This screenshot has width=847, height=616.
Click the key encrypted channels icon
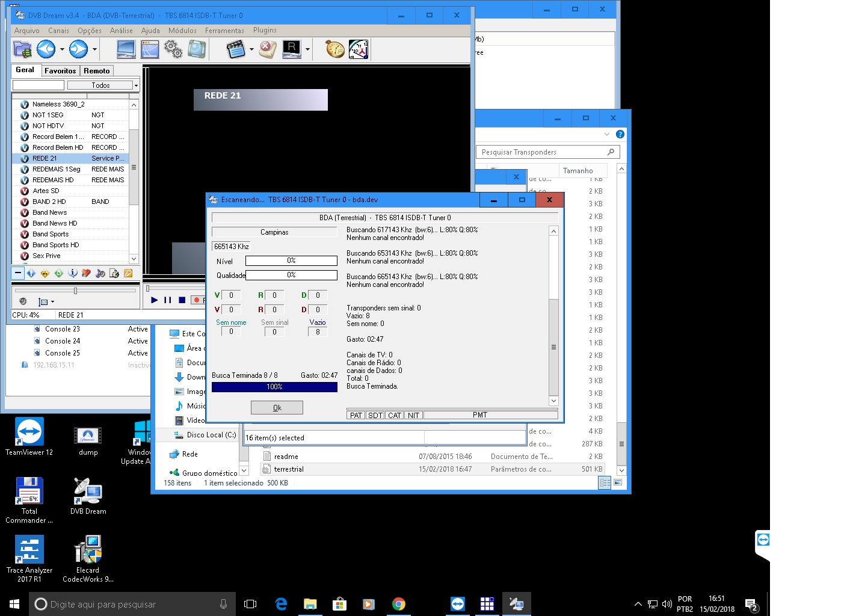coord(128,273)
